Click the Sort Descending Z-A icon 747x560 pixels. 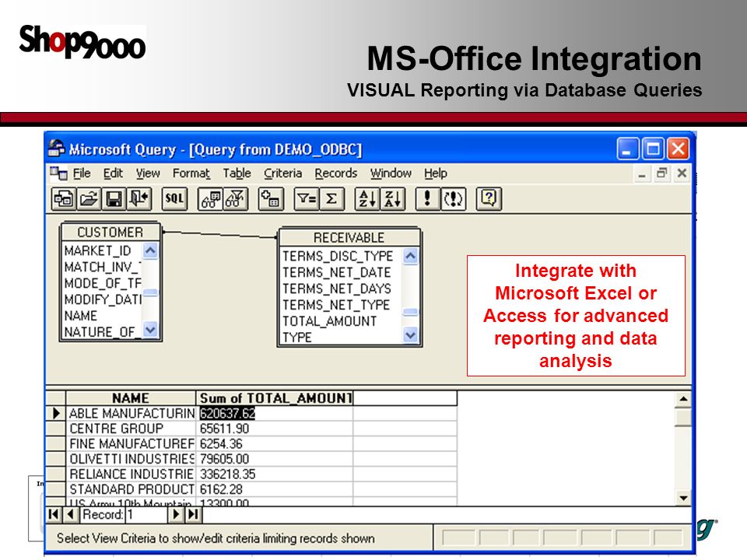(x=392, y=198)
